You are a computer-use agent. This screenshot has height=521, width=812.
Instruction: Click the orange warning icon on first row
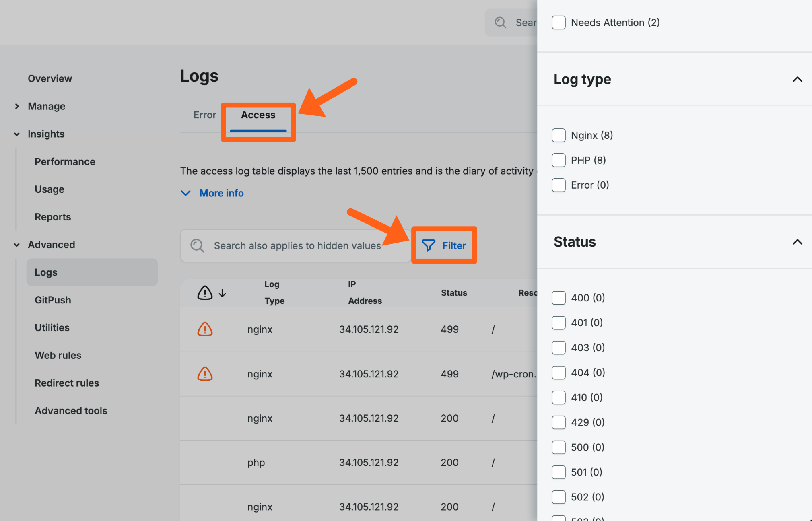pyautogui.click(x=205, y=329)
